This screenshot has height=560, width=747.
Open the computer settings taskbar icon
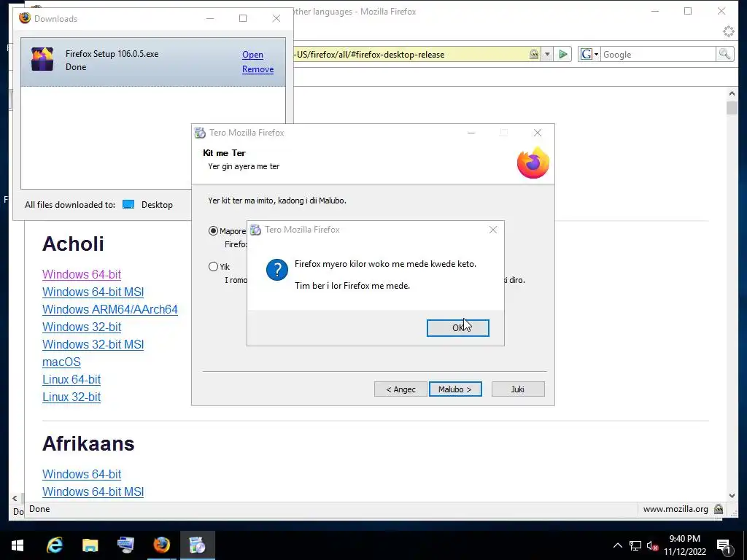click(x=125, y=545)
